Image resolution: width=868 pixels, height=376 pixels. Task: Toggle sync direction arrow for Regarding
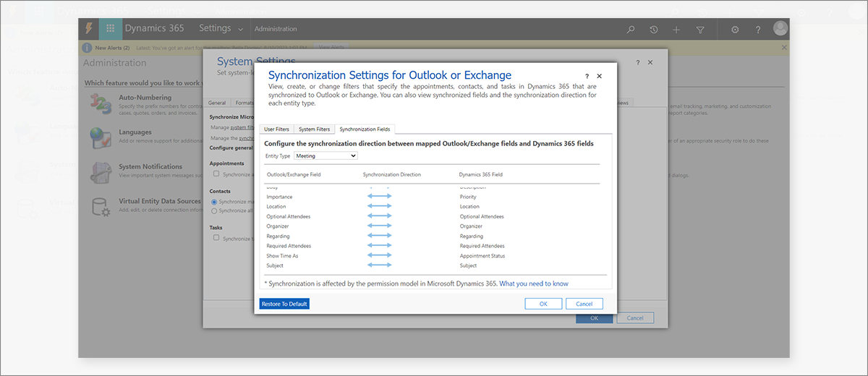380,236
